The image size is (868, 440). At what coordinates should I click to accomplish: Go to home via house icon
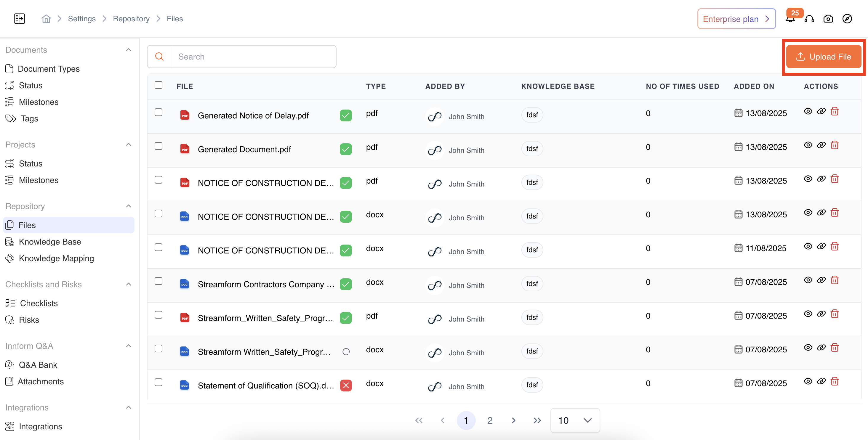[46, 19]
